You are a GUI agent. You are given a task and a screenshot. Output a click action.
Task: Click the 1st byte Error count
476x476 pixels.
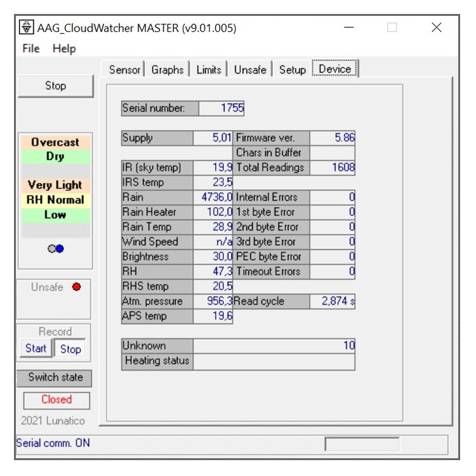coord(332,212)
